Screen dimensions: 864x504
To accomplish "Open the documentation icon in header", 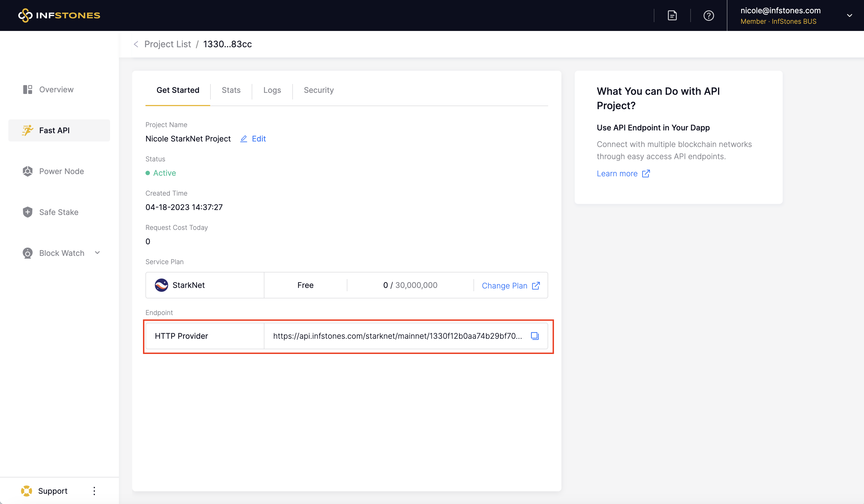I will click(x=672, y=15).
